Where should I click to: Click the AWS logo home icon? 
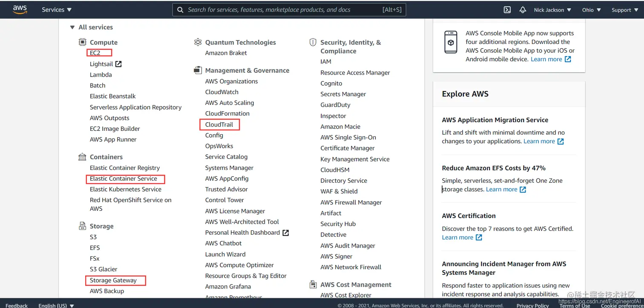tap(20, 10)
